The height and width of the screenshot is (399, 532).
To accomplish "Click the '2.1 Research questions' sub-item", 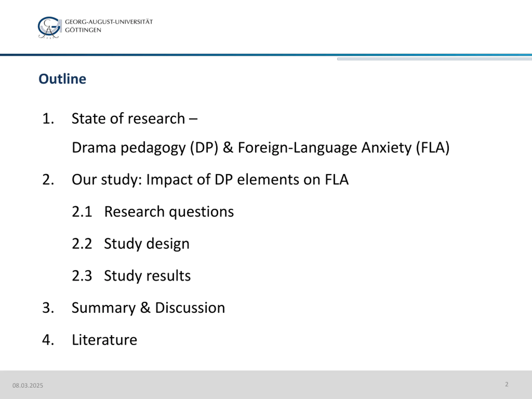I will coord(153,212).
